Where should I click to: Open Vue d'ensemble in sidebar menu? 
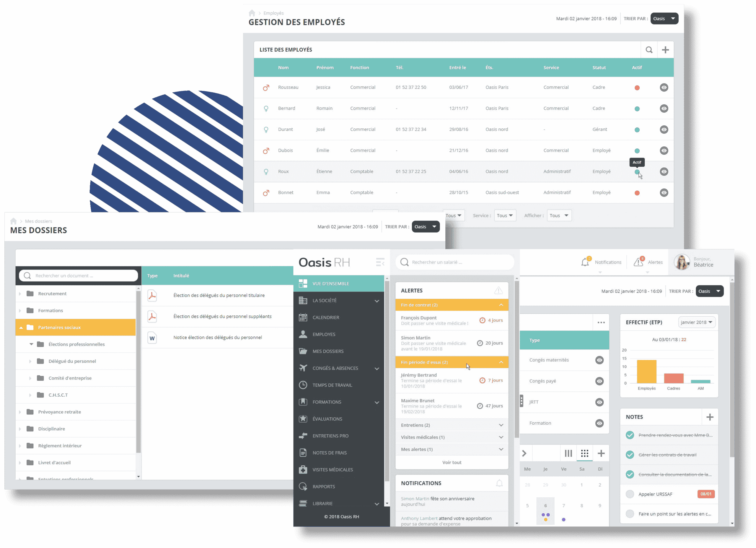coord(338,284)
